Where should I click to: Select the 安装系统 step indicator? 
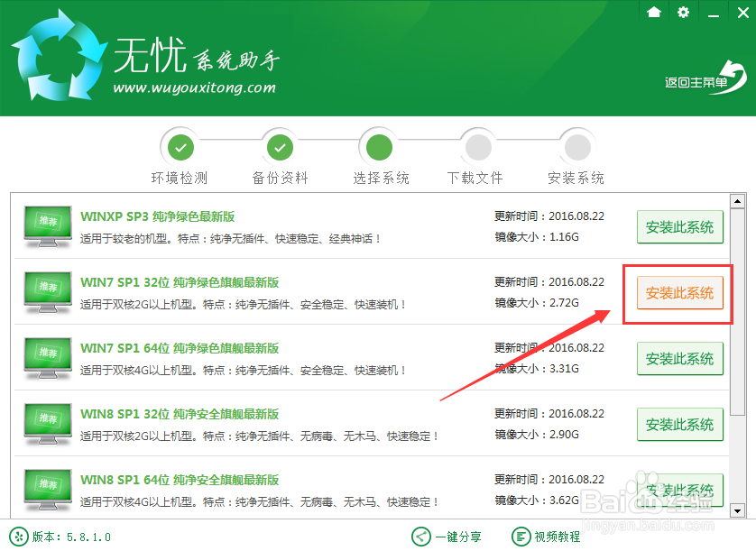[x=576, y=146]
